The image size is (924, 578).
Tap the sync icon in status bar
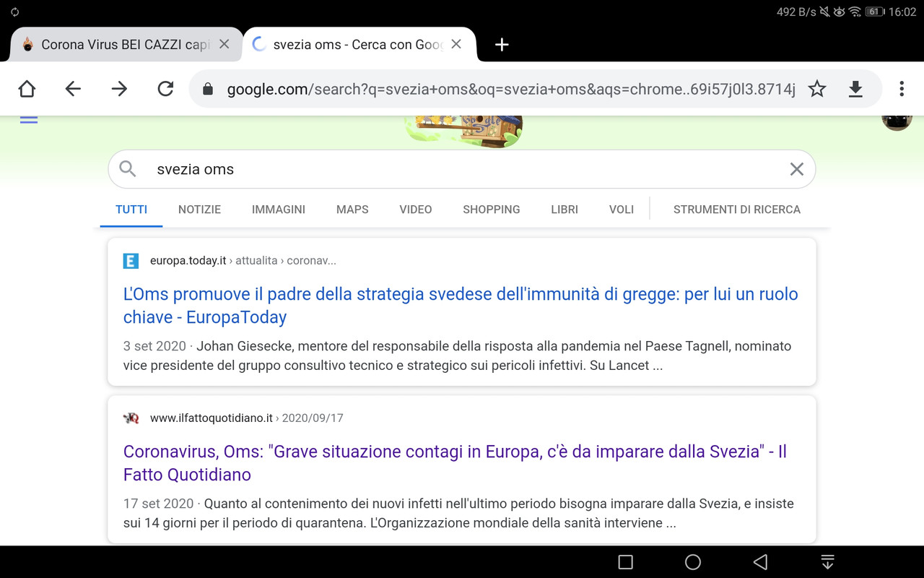click(14, 12)
